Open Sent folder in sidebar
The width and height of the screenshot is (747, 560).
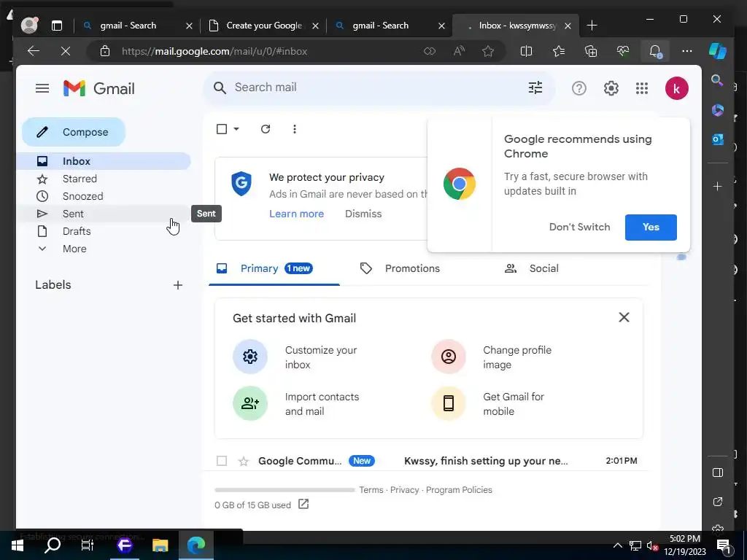104,214
